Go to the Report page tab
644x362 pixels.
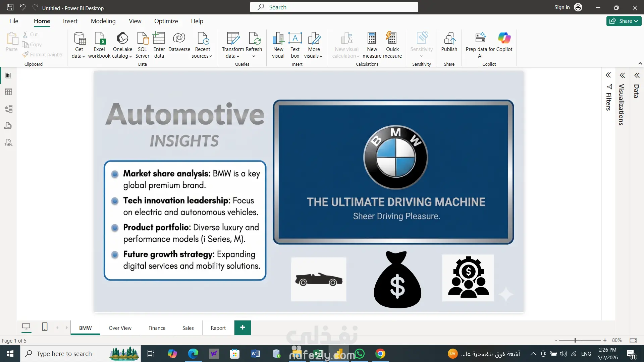[218, 328]
